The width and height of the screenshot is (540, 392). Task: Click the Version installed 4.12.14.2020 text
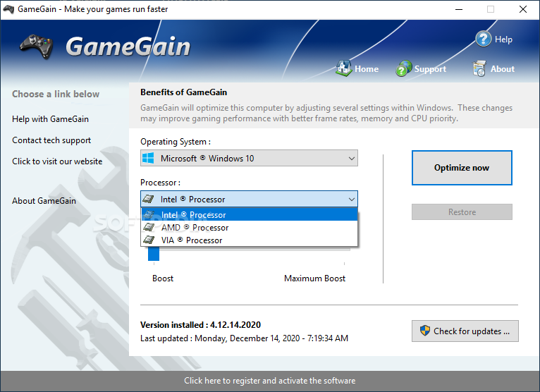point(200,325)
